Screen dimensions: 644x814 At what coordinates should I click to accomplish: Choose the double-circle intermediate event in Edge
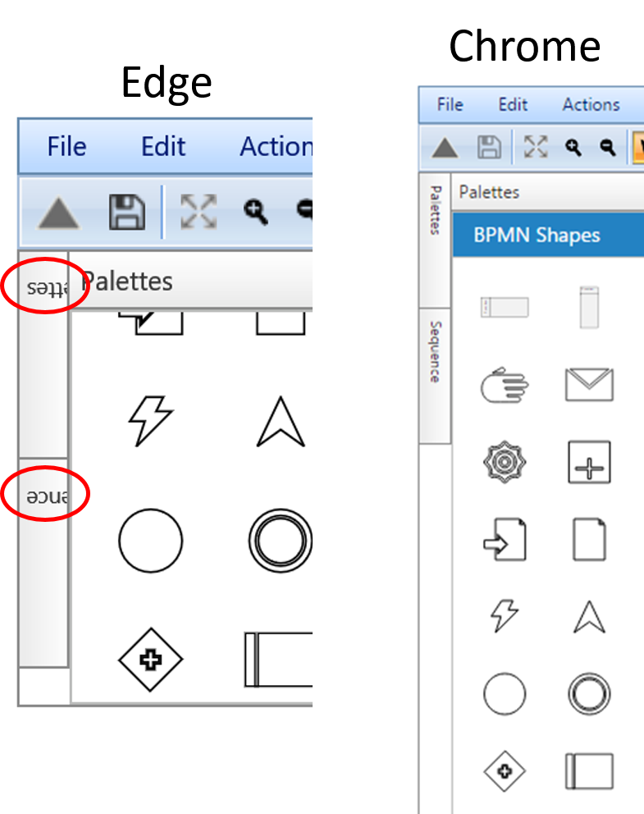point(281,541)
